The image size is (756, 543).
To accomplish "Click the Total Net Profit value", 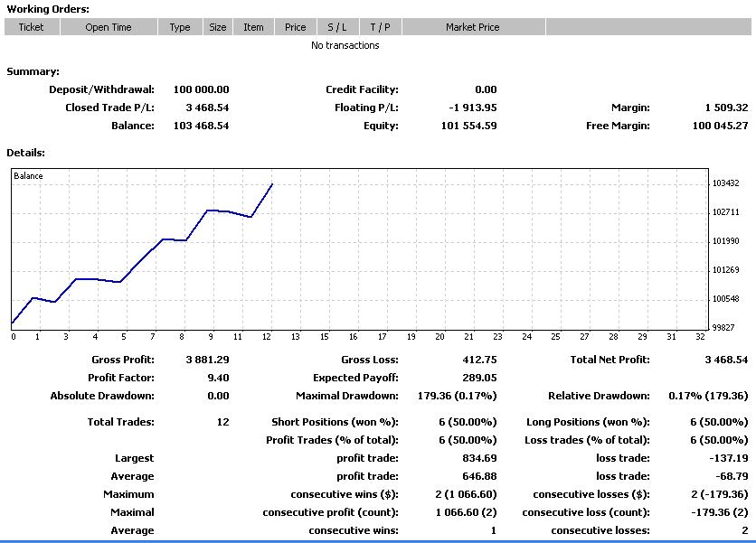I will 726,360.
